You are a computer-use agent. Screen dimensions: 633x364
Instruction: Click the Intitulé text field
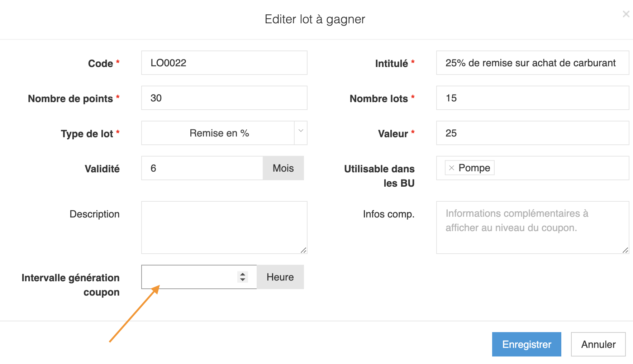532,63
